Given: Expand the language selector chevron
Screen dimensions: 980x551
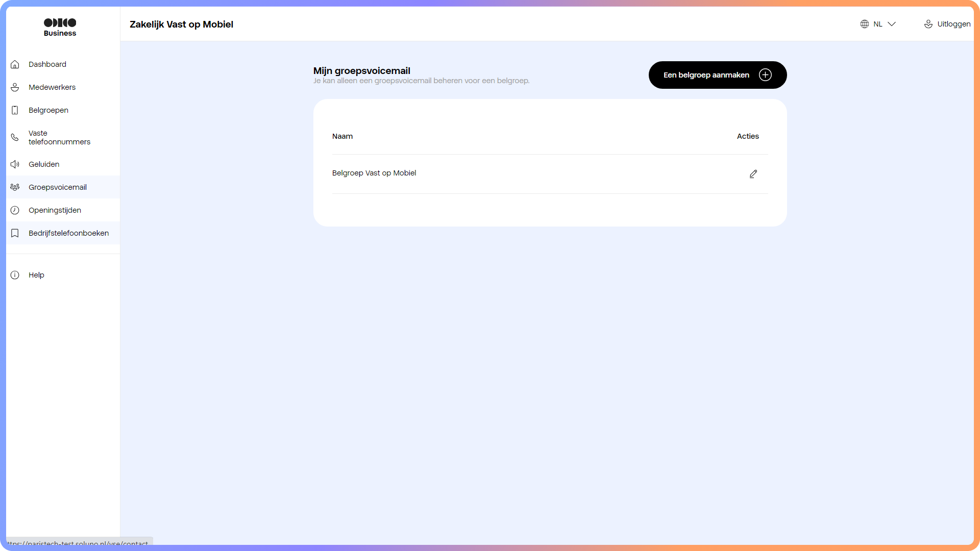Looking at the screenshot, I should [891, 24].
